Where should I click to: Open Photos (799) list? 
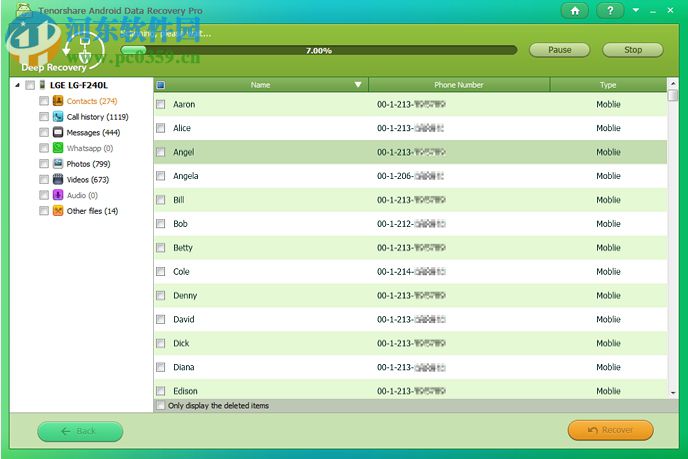88,164
